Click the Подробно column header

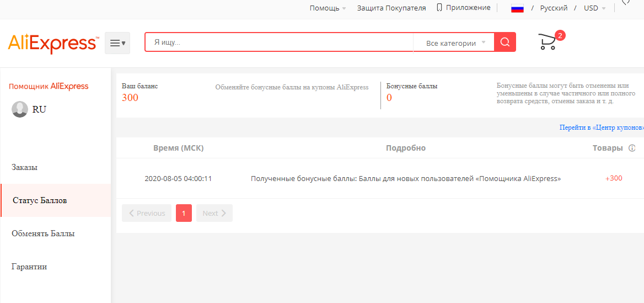pyautogui.click(x=406, y=148)
